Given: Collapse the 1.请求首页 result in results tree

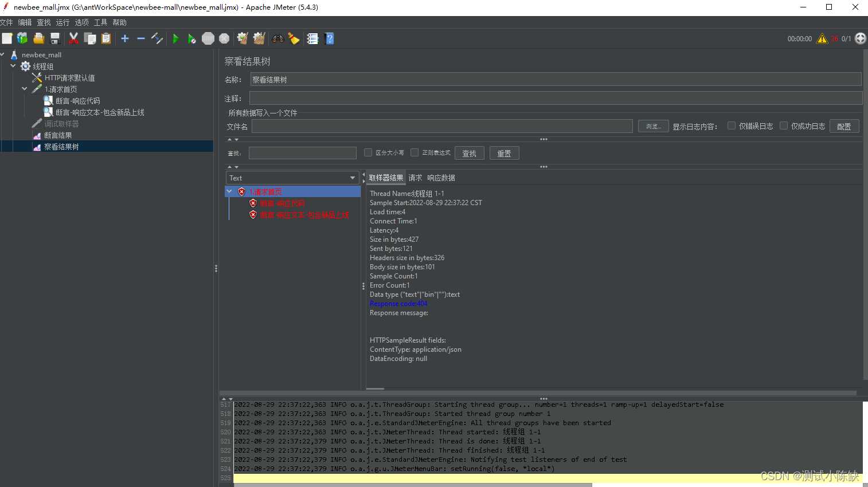Looking at the screenshot, I should tap(229, 191).
